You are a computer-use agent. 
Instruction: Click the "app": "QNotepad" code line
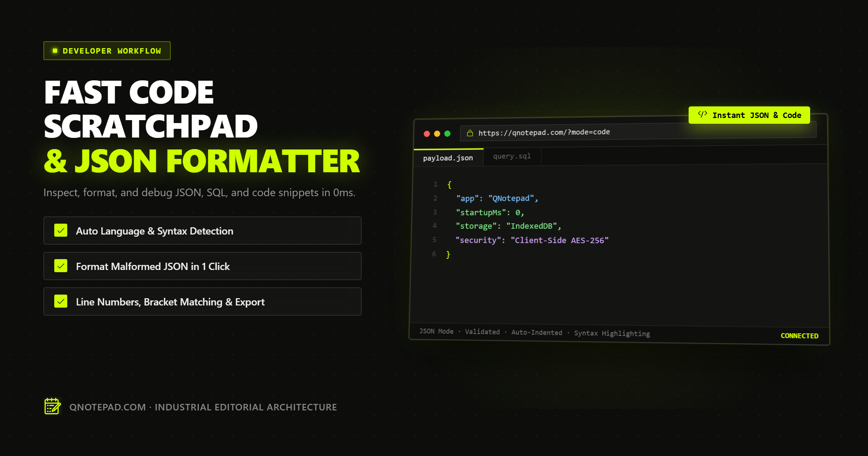[497, 198]
